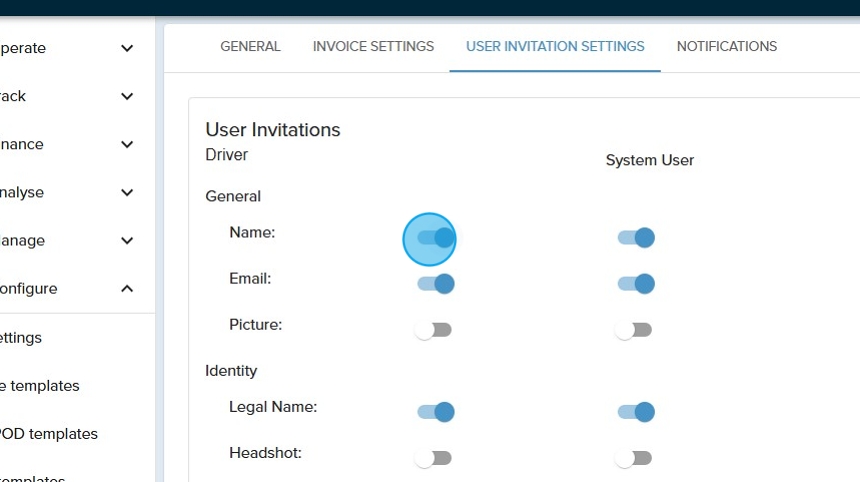Expand the Track sidebar section
860x482 pixels.
127,96
